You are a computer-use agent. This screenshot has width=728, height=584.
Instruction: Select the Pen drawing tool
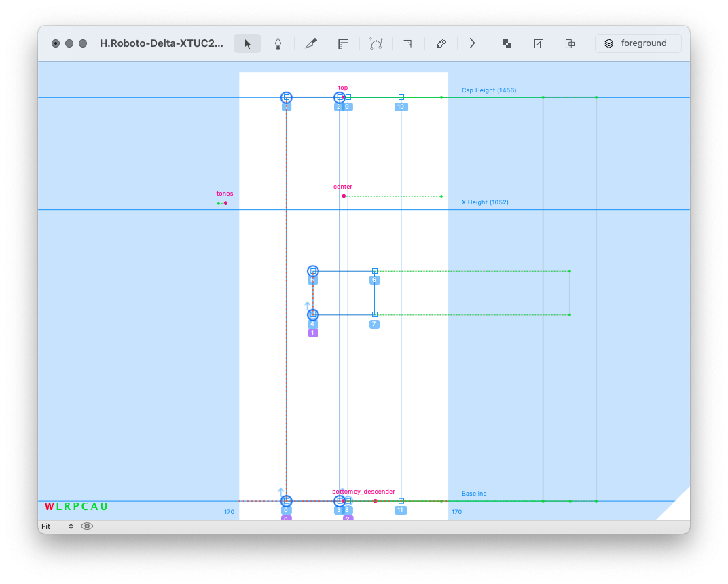click(278, 43)
